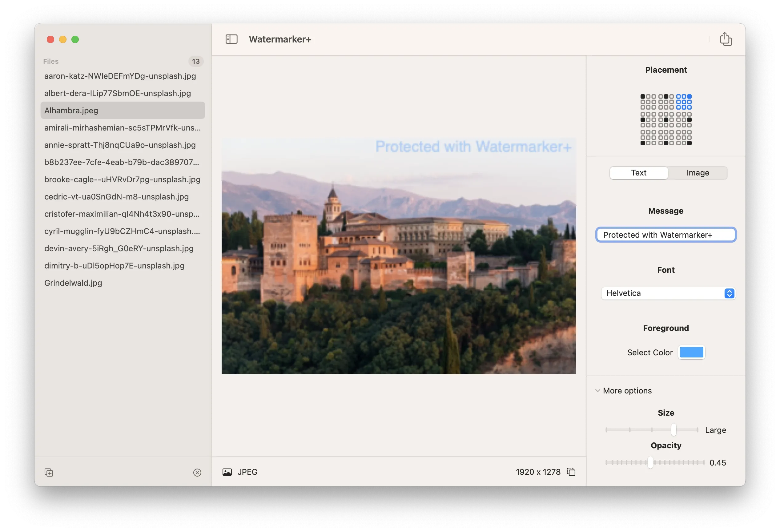Open the Helvetica font dropdown
The height and width of the screenshot is (532, 780).
(668, 293)
